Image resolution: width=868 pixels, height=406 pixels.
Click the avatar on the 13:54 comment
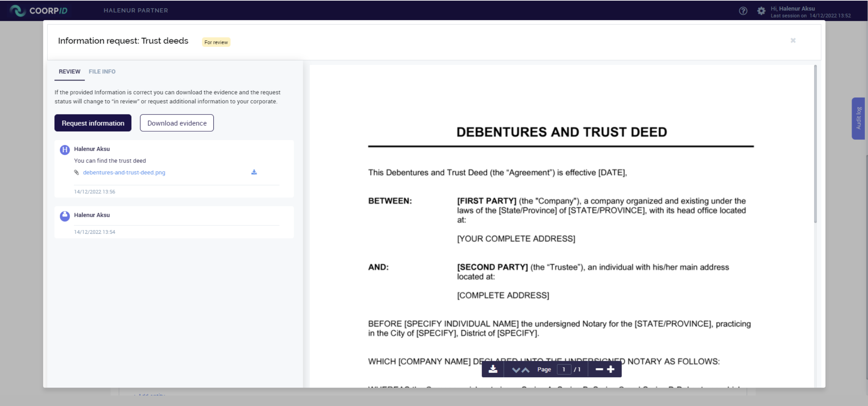[x=65, y=216]
